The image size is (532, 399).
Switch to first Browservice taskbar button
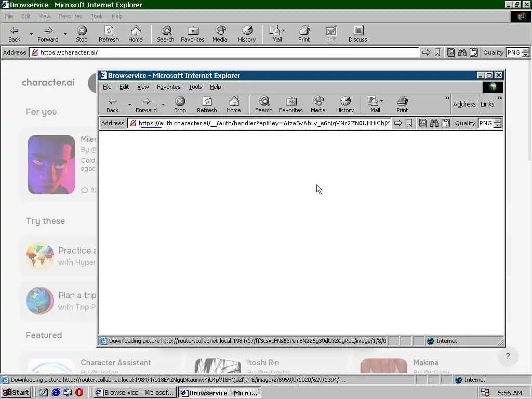pos(135,393)
